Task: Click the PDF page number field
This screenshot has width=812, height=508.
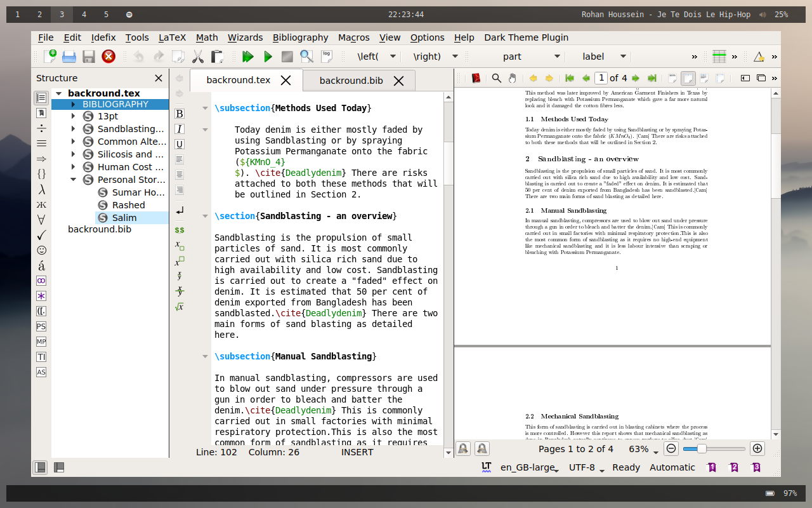Action: [601, 78]
